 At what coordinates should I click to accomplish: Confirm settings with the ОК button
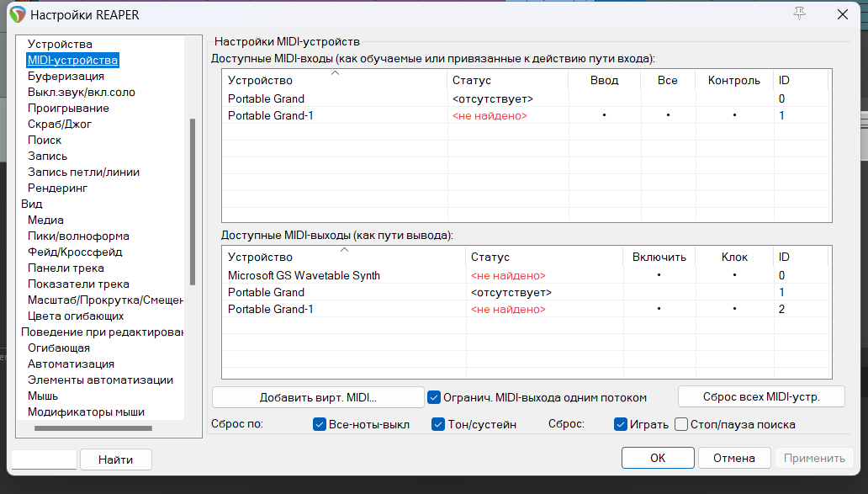(658, 459)
